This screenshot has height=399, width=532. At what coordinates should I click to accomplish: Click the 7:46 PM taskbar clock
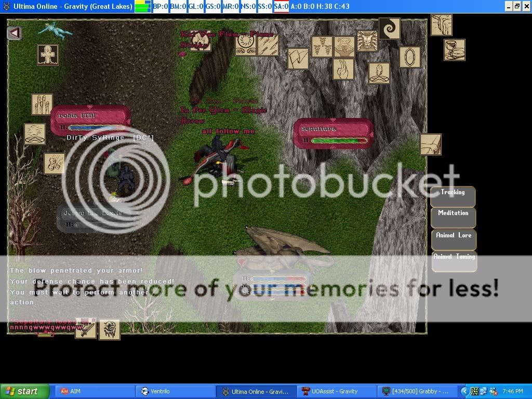[513, 391]
